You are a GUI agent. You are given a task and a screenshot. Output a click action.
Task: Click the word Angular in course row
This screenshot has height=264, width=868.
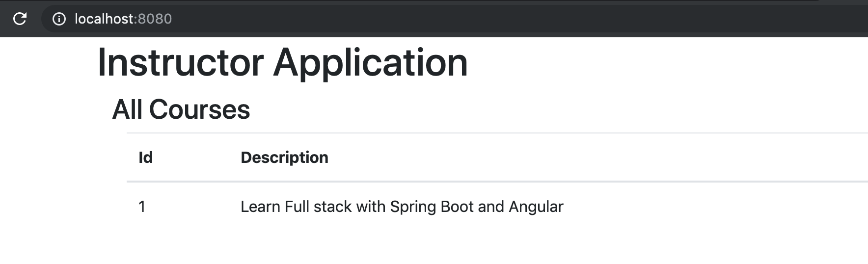pos(536,207)
